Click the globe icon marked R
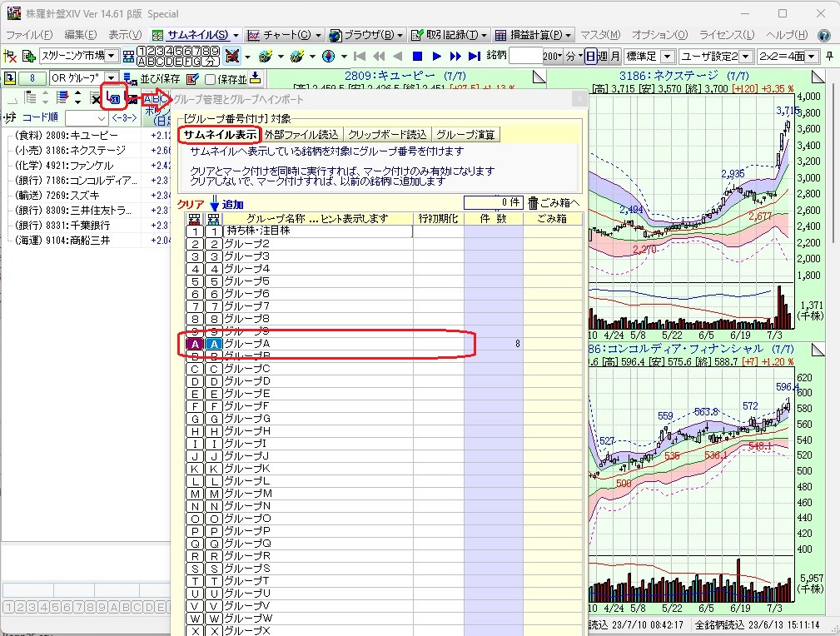Viewport: 840px width, 636px height. tap(266, 56)
